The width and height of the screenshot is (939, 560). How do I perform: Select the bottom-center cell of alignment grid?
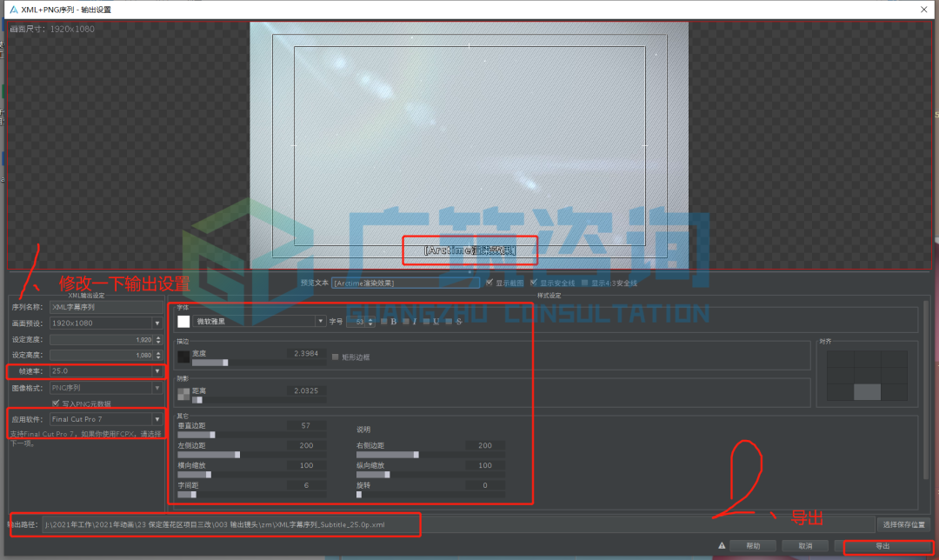tap(867, 392)
